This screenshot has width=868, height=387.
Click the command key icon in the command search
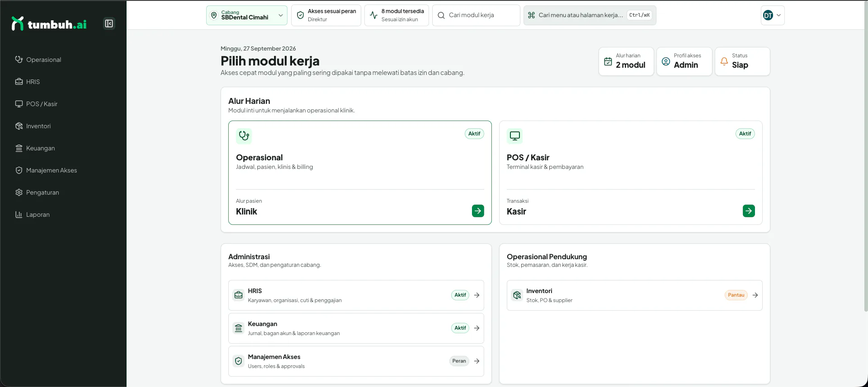point(532,15)
